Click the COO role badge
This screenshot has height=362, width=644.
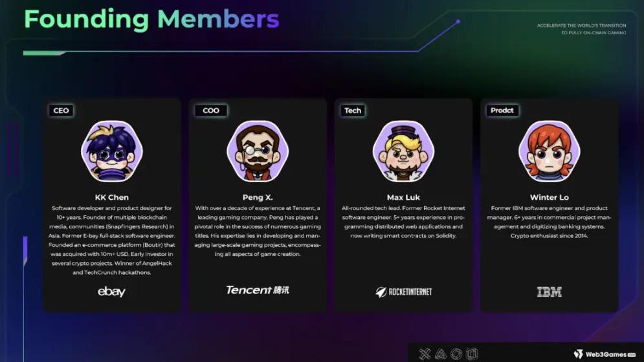pyautogui.click(x=211, y=111)
